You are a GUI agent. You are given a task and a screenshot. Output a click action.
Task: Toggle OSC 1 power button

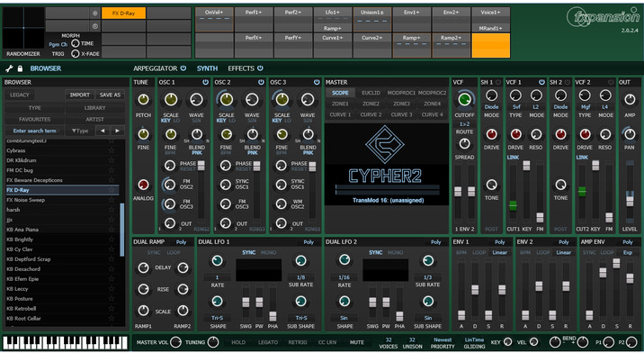tap(205, 82)
